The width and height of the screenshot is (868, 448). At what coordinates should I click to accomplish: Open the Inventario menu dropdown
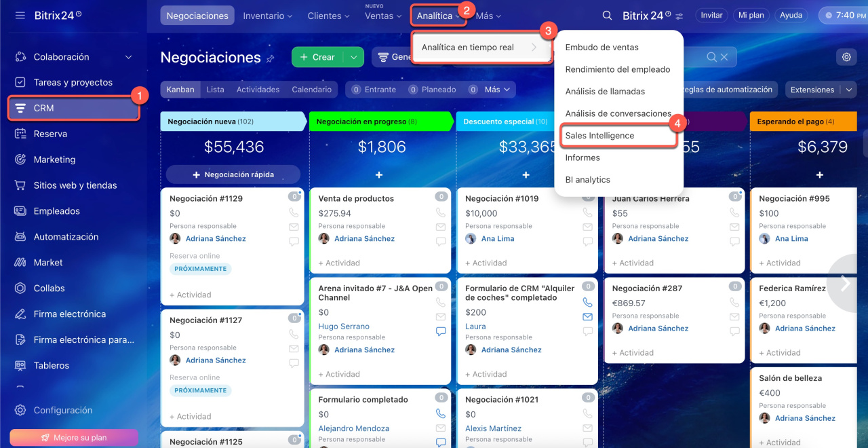[x=267, y=16]
